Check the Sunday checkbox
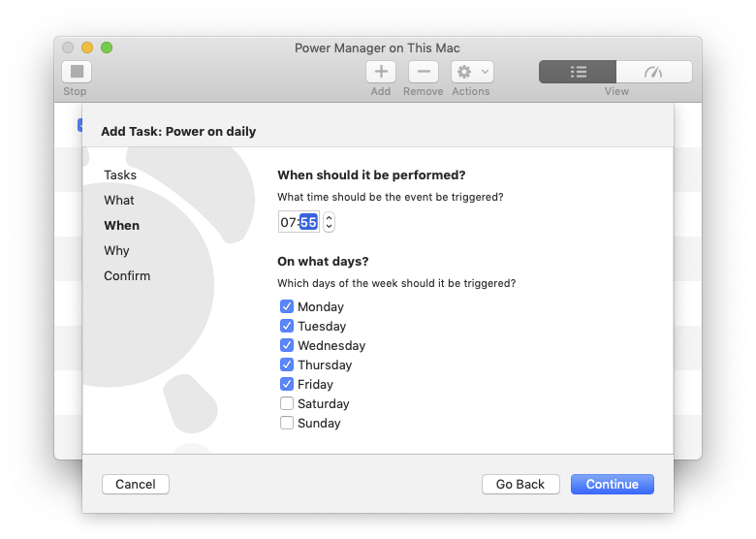This screenshot has height=539, width=756. 287,423
